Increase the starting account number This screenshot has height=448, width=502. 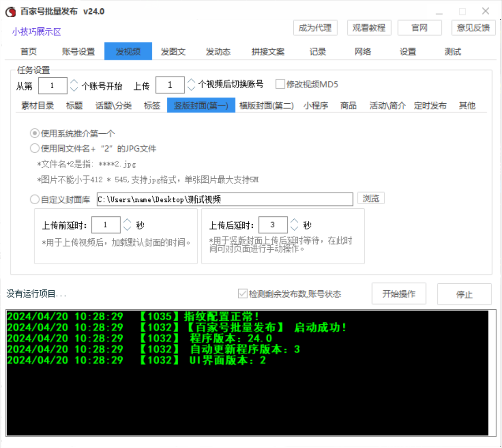(74, 82)
